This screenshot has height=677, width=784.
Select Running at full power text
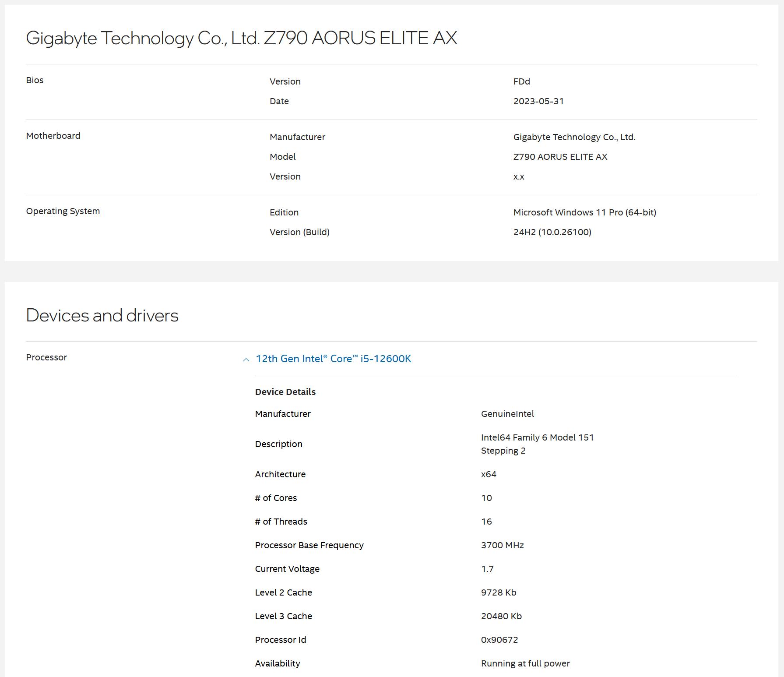click(525, 664)
